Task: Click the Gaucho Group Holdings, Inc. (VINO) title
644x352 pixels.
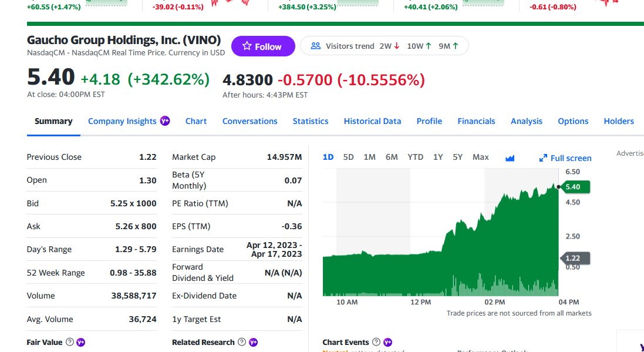Action: [124, 40]
